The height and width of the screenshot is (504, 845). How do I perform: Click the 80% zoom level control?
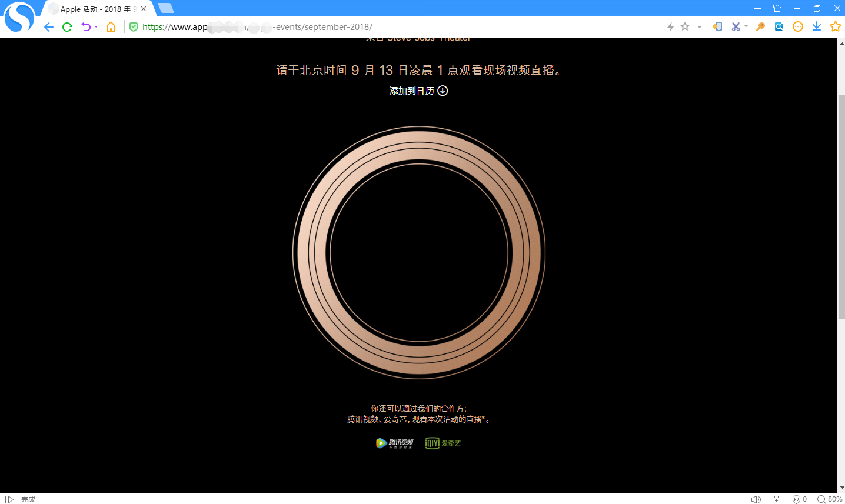coord(829,499)
